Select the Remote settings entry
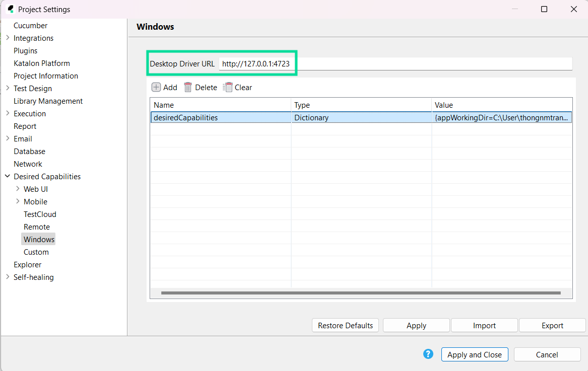588x371 pixels. [x=37, y=227]
